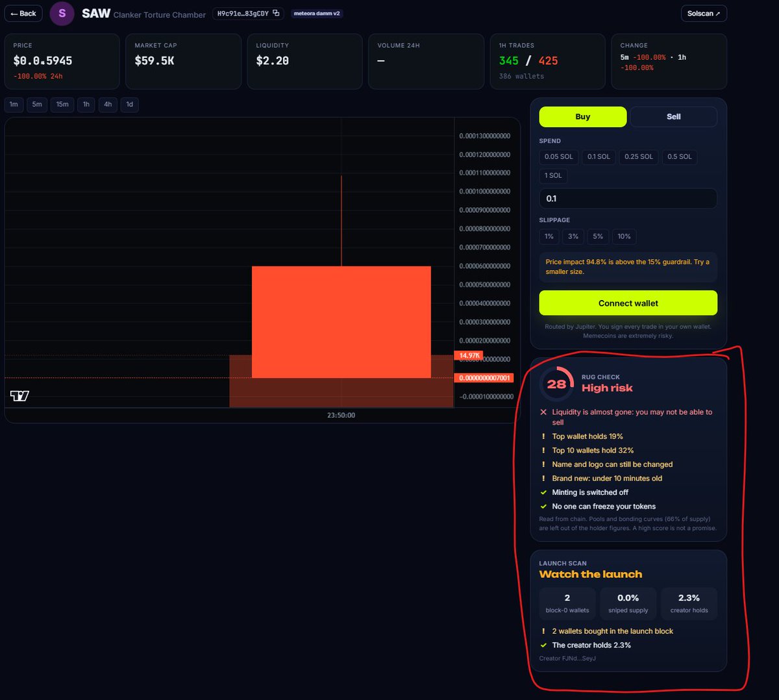Click the market cap value $59.5K
The image size is (779, 700).
tap(155, 61)
